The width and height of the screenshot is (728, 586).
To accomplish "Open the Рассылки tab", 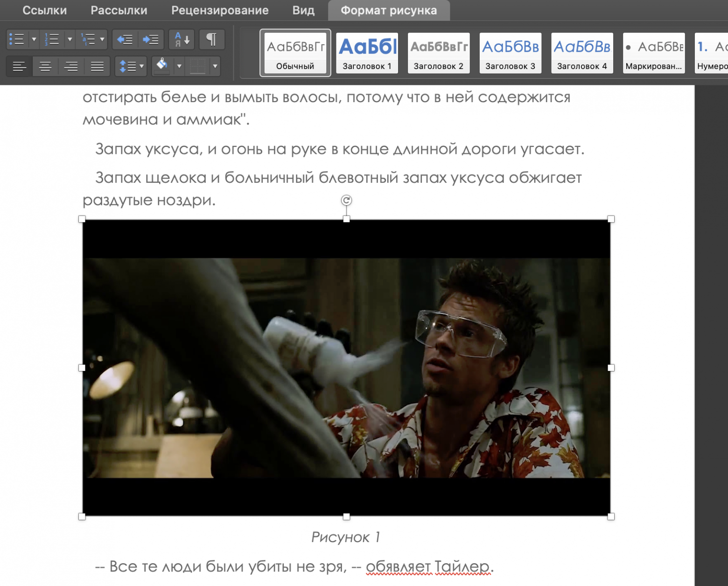I will click(119, 10).
